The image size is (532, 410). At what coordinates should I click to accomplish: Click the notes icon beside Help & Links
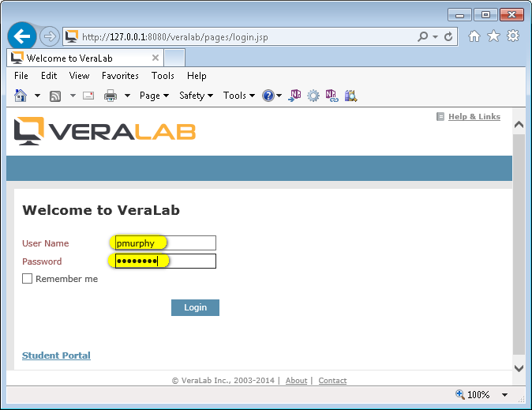pos(440,117)
